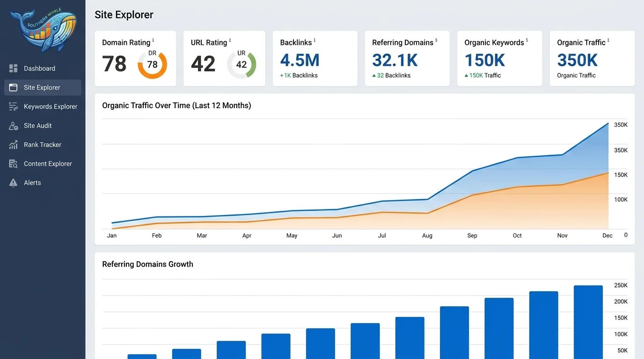
Task: Click the Apr label on the traffic chart
Action: [247, 236]
